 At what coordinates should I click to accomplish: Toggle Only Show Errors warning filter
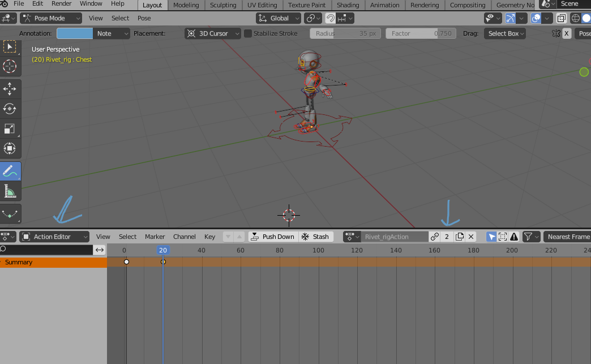point(514,237)
